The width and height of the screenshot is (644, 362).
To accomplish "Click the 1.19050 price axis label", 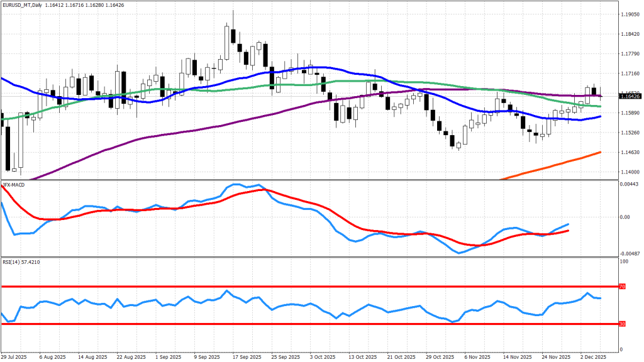I will pos(630,14).
